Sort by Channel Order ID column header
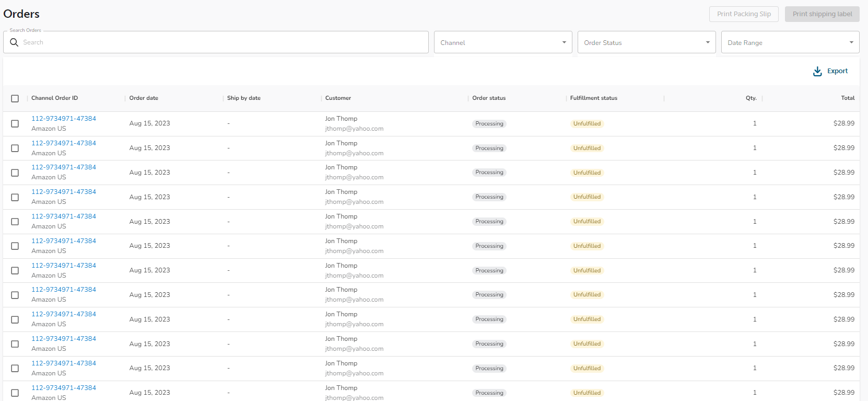Image resolution: width=868 pixels, height=401 pixels. [x=54, y=98]
